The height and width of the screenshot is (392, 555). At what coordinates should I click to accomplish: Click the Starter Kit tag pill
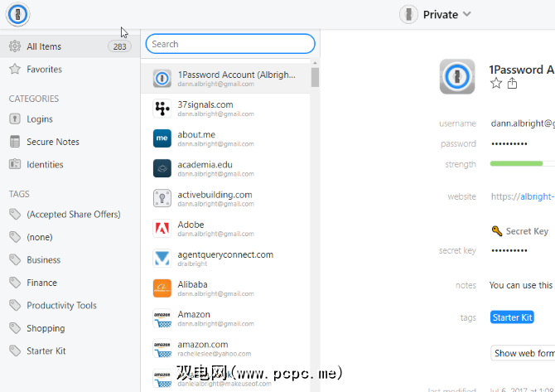(x=512, y=317)
